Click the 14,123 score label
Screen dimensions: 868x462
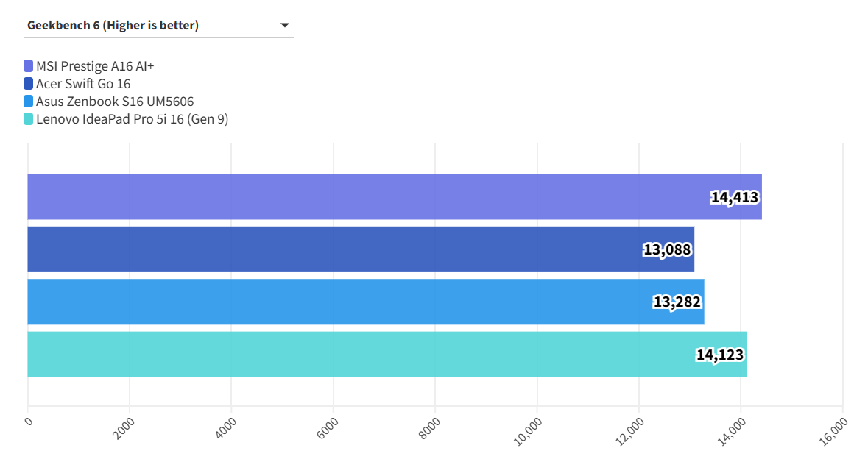(x=720, y=355)
